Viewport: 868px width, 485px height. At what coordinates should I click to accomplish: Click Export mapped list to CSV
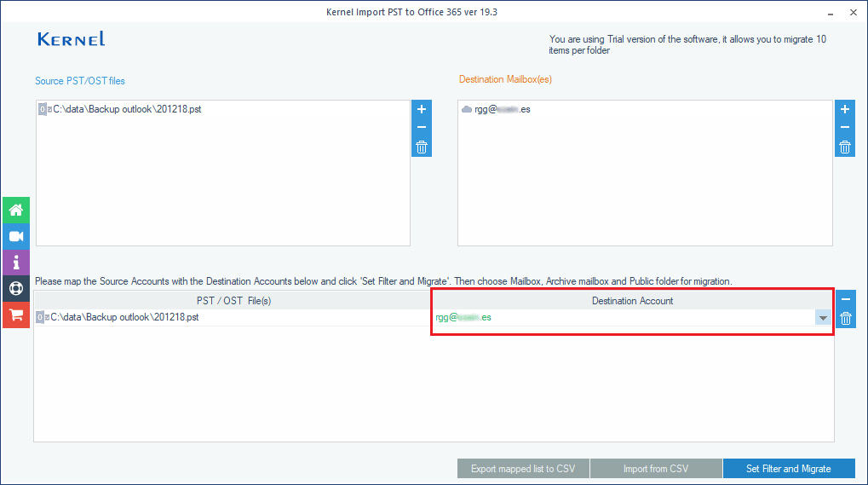point(523,469)
